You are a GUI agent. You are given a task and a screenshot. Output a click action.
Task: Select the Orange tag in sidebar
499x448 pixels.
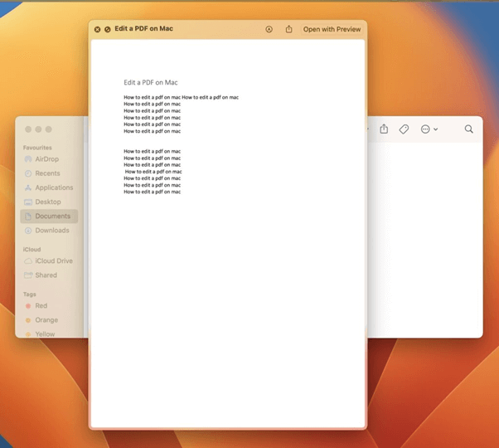point(49,320)
